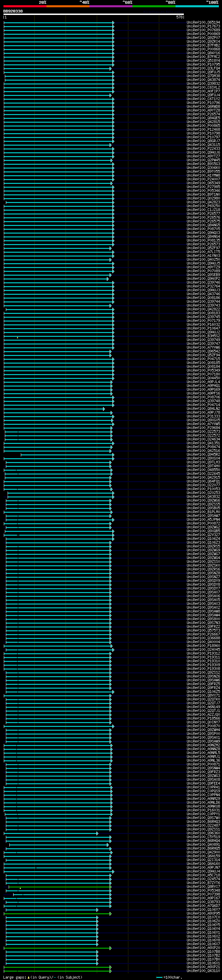Viewport: 222px width, 980px height.
Task: Click the white BB920338 query sequence bar
Action: click(x=94, y=15)
